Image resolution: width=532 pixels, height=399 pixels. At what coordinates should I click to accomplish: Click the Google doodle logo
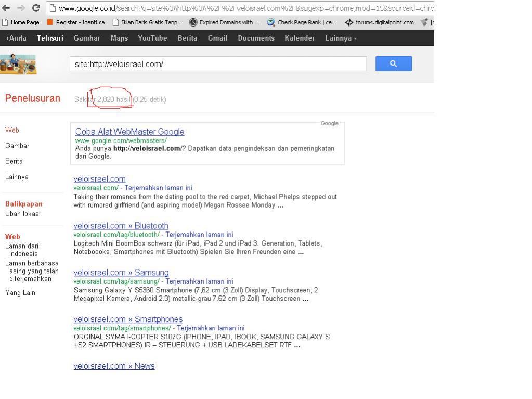pyautogui.click(x=18, y=64)
